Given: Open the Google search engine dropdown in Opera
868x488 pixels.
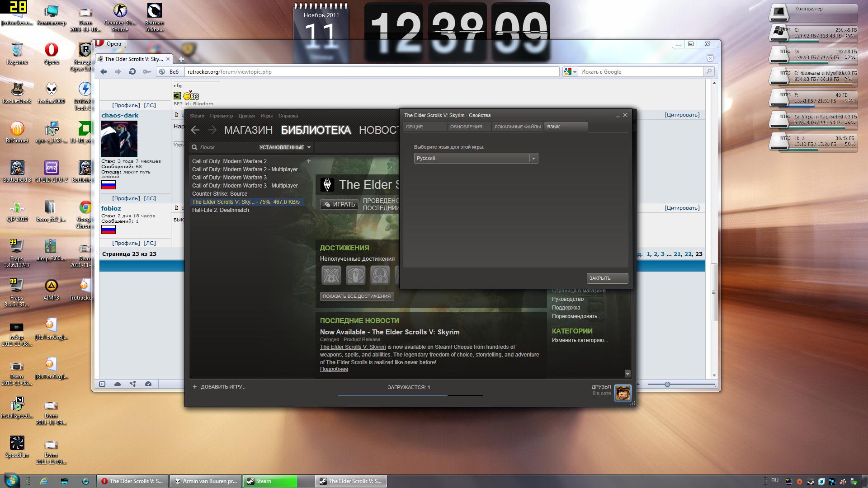Looking at the screenshot, I should [570, 71].
